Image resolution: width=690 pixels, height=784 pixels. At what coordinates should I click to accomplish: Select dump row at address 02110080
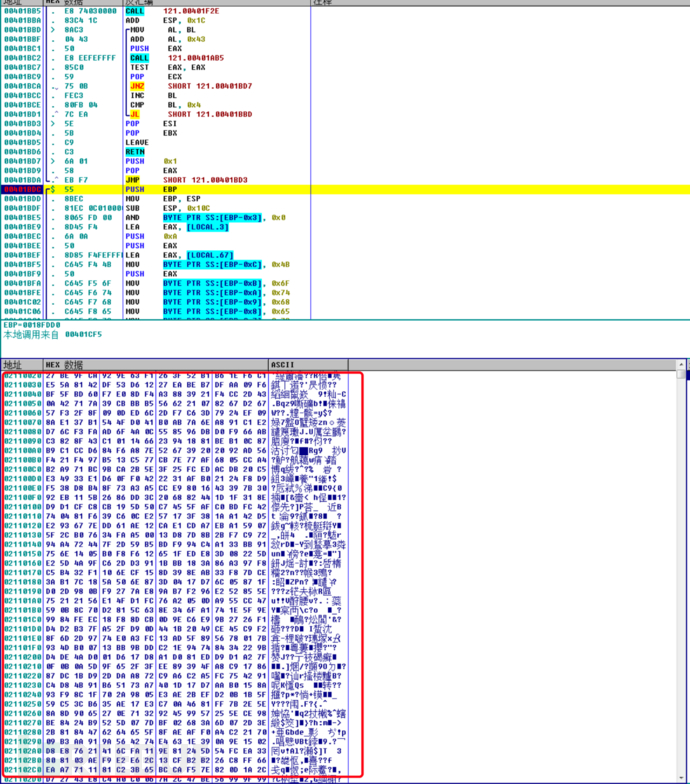[176, 432]
